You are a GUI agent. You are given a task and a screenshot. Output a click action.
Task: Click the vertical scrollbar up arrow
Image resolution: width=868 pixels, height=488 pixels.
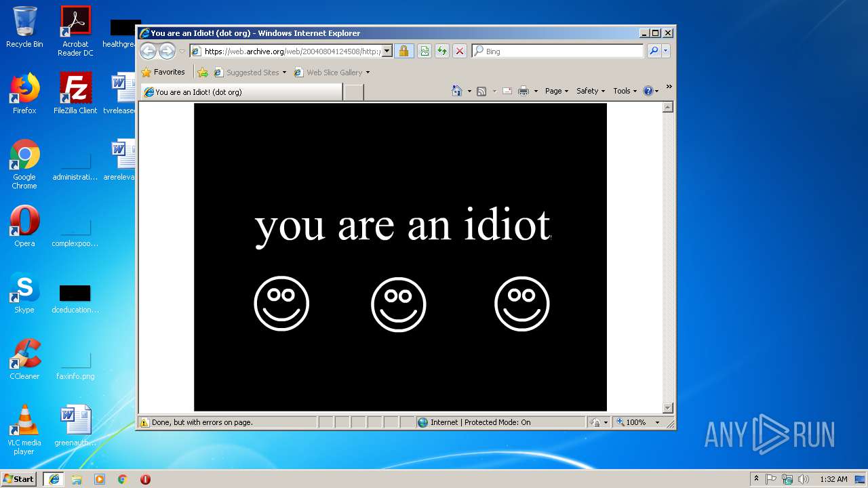(x=668, y=107)
